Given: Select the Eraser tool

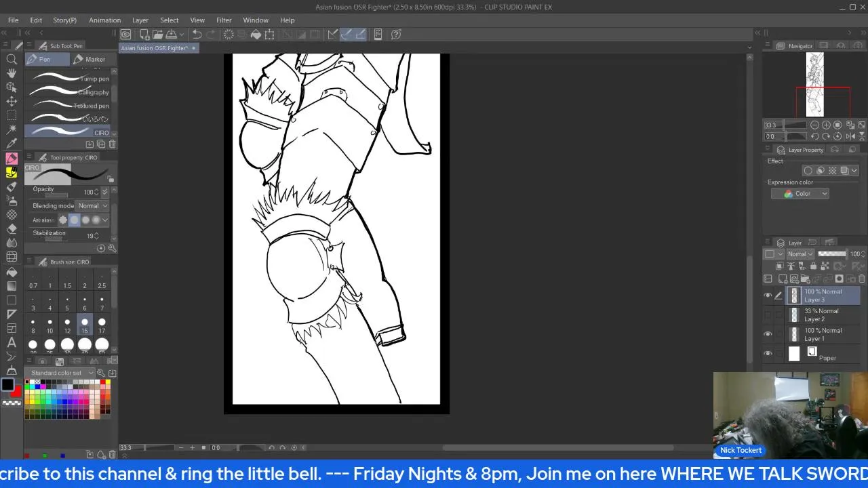Looking at the screenshot, I should click(x=12, y=229).
